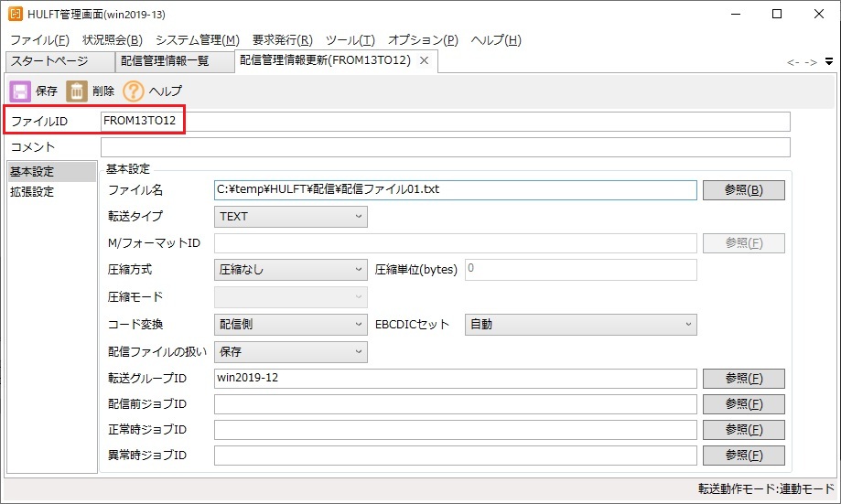The width and height of the screenshot is (841, 504).
Task: Switch to the 配信管理情報一覧 tab
Action: 165,61
